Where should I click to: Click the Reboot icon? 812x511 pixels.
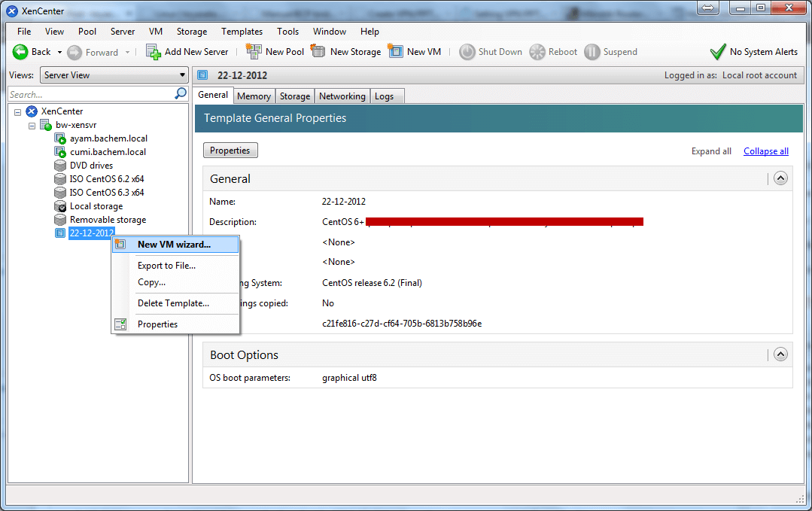pos(537,52)
